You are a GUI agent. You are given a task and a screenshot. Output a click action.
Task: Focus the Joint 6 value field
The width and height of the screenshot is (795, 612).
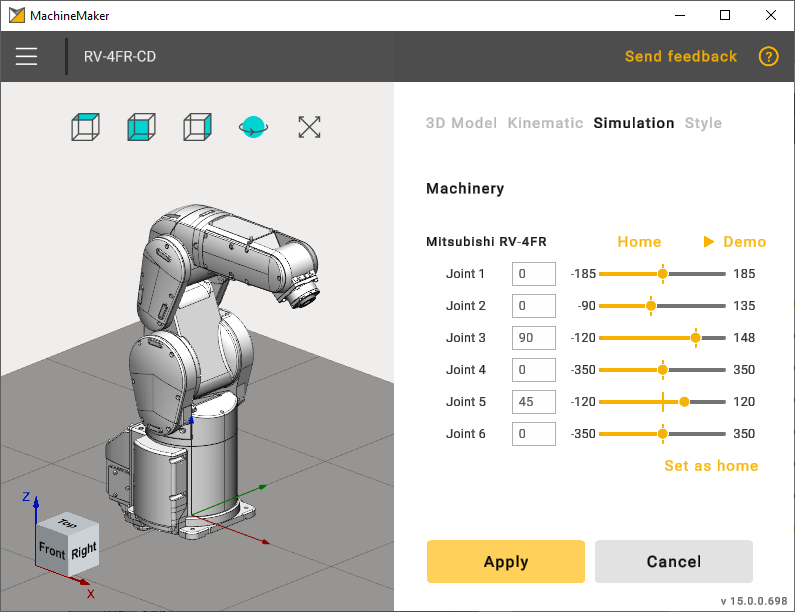click(x=534, y=434)
